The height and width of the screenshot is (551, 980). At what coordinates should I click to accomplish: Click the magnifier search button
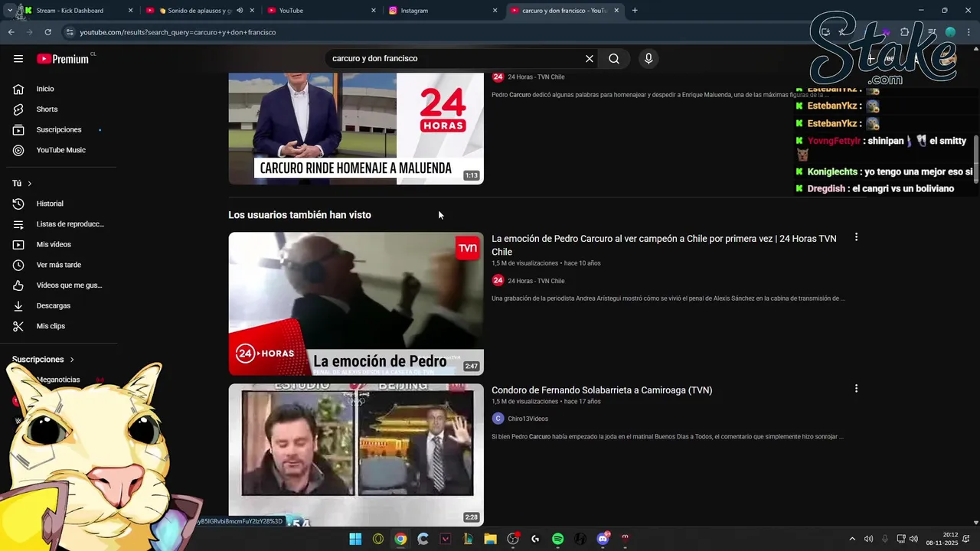coord(614,58)
